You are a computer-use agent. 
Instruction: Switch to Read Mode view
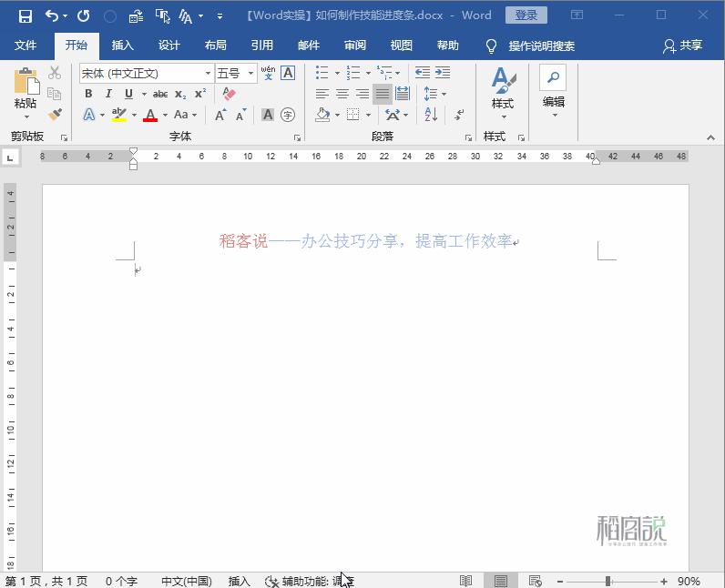(466, 581)
